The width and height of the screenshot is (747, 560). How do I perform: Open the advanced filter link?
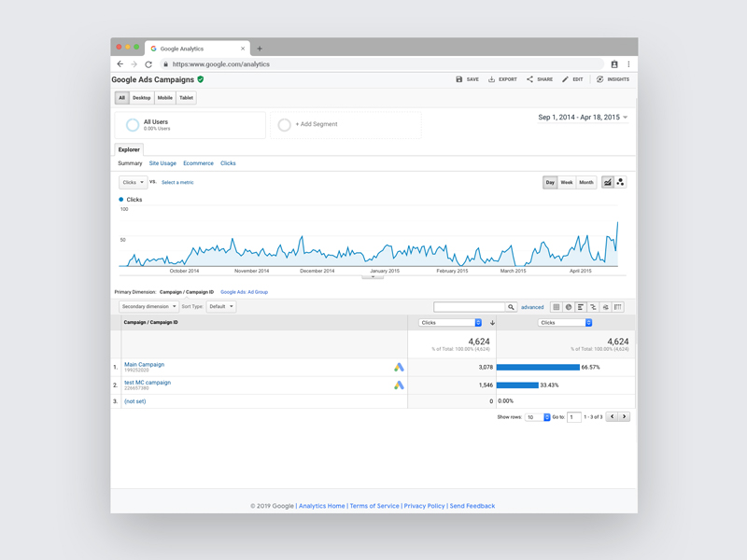pos(532,308)
